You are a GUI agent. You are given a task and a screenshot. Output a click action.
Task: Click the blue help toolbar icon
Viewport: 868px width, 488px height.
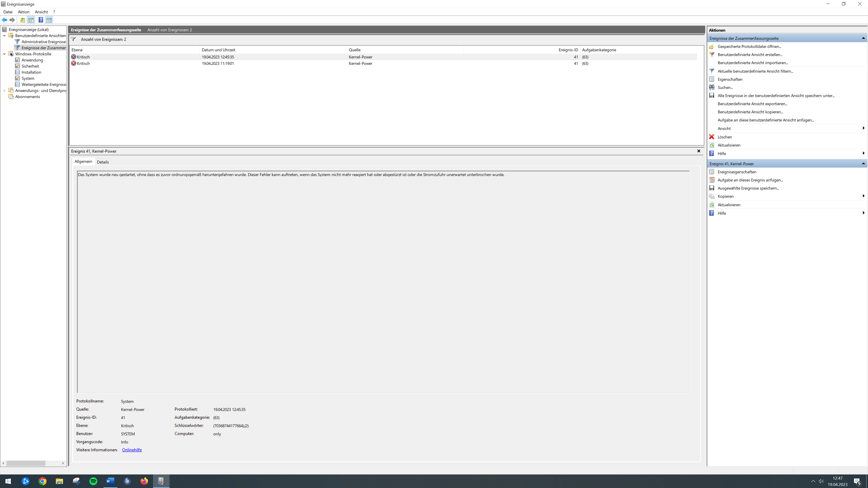click(x=40, y=20)
